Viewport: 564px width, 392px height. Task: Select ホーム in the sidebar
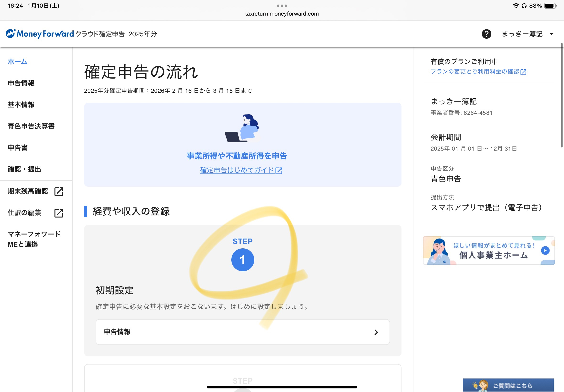17,61
